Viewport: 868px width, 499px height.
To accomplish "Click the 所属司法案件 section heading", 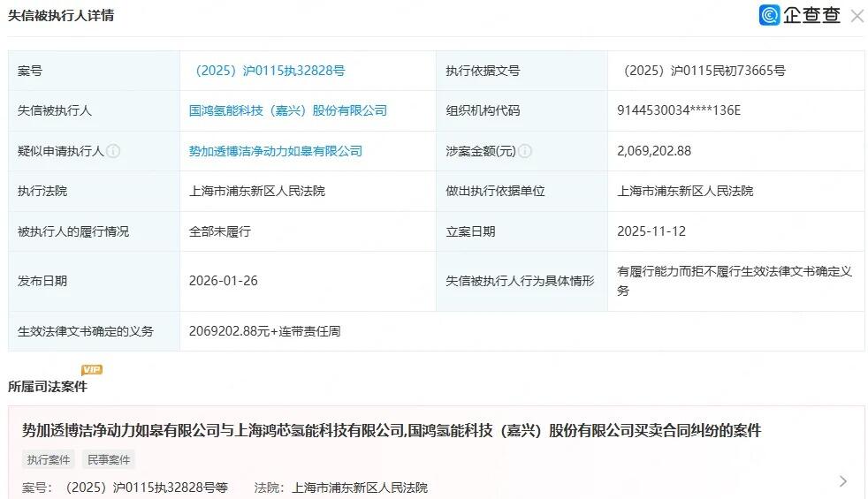I will [x=48, y=387].
